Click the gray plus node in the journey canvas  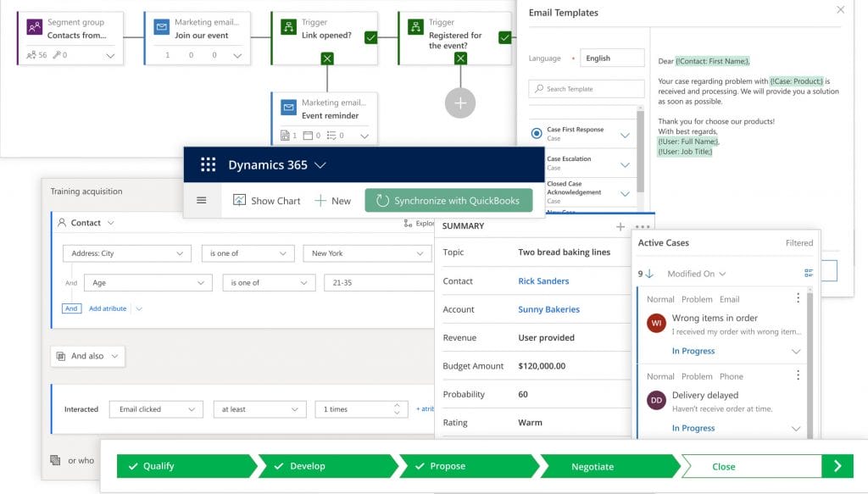tap(459, 103)
